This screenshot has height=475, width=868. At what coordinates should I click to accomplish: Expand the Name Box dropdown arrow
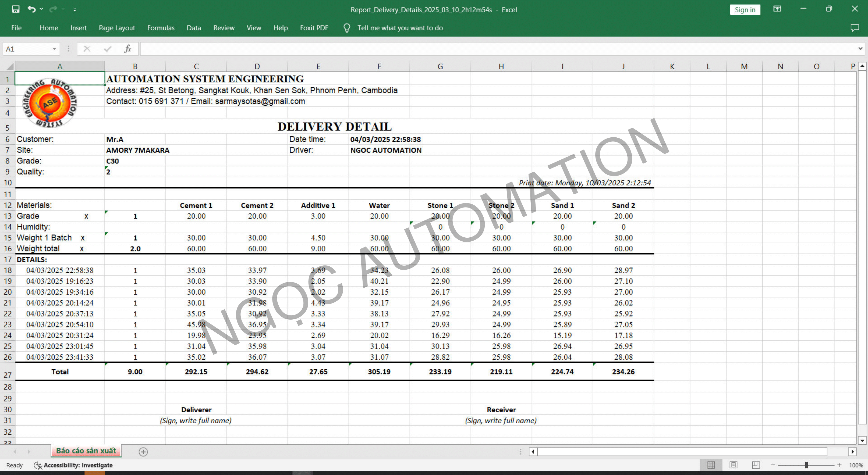click(x=54, y=49)
